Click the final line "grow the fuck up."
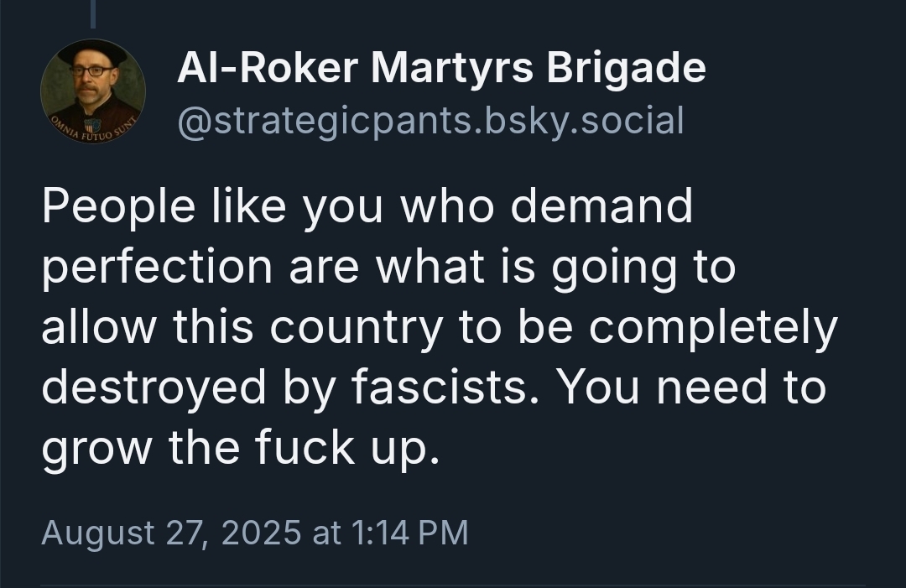This screenshot has width=906, height=588. tap(241, 447)
